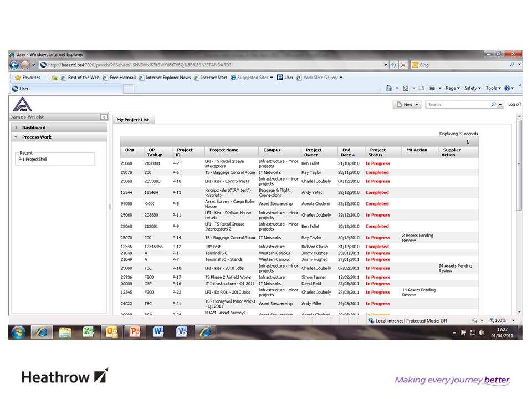Click the Refresh icon beside address bar
The image size is (532, 399).
[x=394, y=65]
